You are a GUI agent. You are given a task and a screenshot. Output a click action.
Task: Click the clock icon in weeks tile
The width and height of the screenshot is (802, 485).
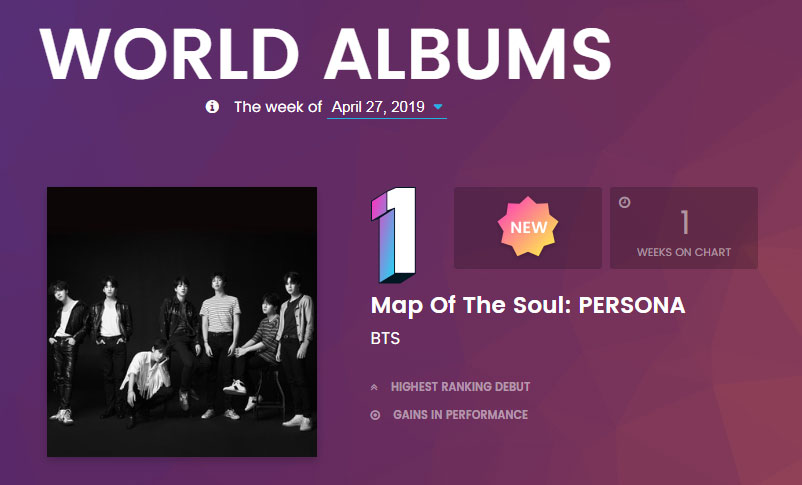[625, 202]
